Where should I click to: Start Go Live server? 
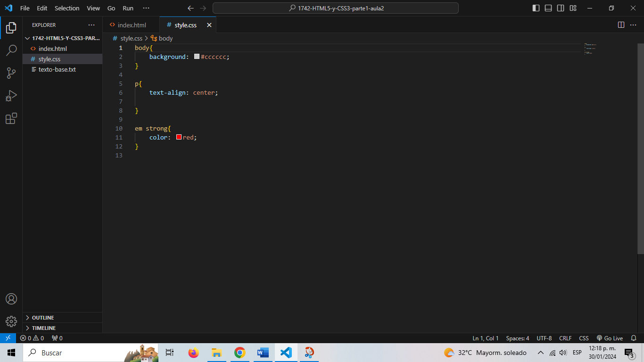(610, 338)
